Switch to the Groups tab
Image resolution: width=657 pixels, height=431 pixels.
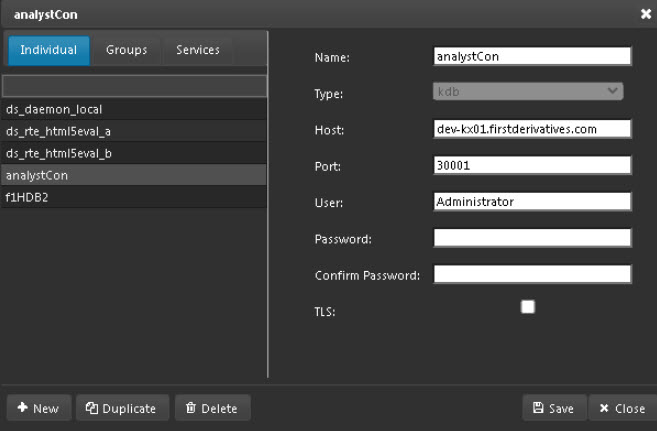[x=126, y=50]
